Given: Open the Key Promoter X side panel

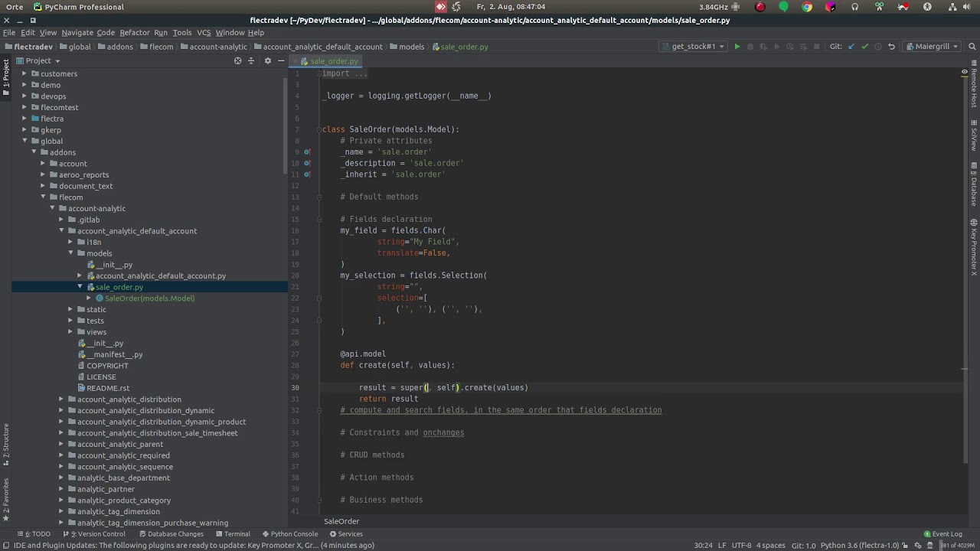Looking at the screenshot, I should point(974,247).
